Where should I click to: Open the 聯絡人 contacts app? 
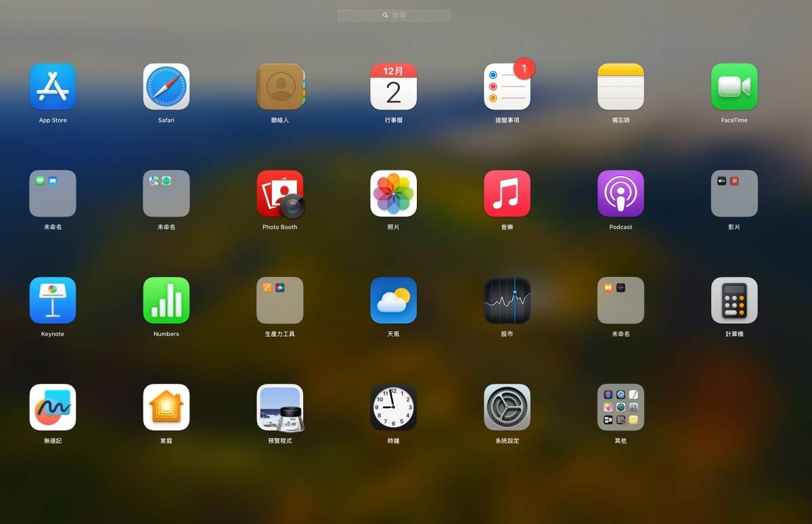(280, 87)
